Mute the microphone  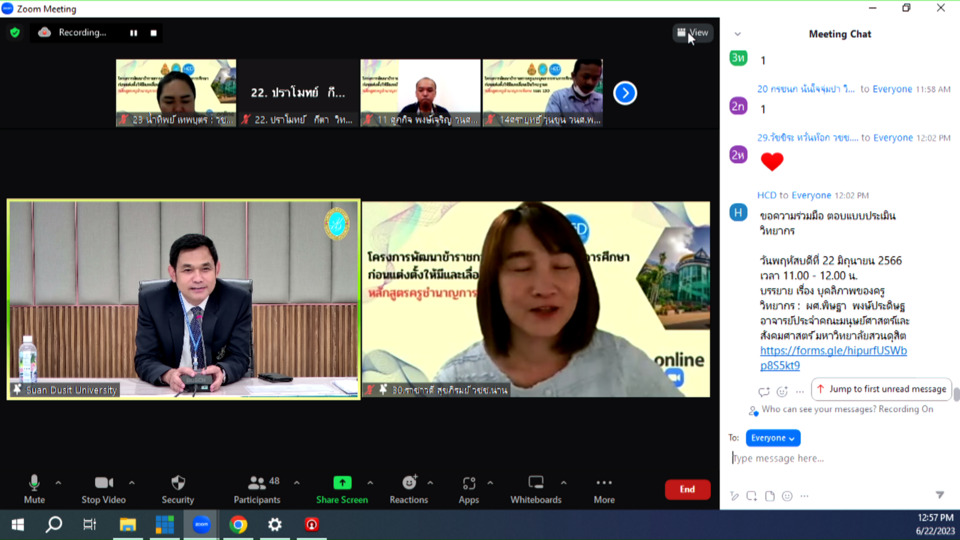tap(34, 489)
